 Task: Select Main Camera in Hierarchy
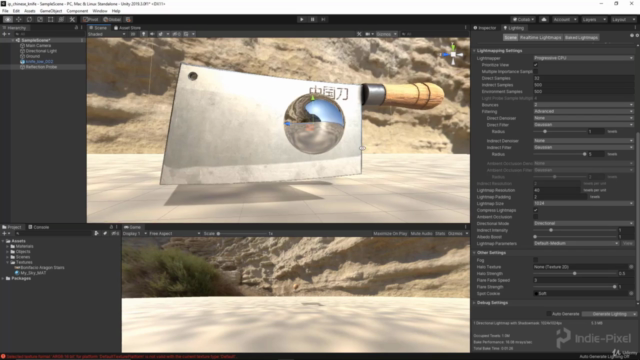click(x=38, y=46)
